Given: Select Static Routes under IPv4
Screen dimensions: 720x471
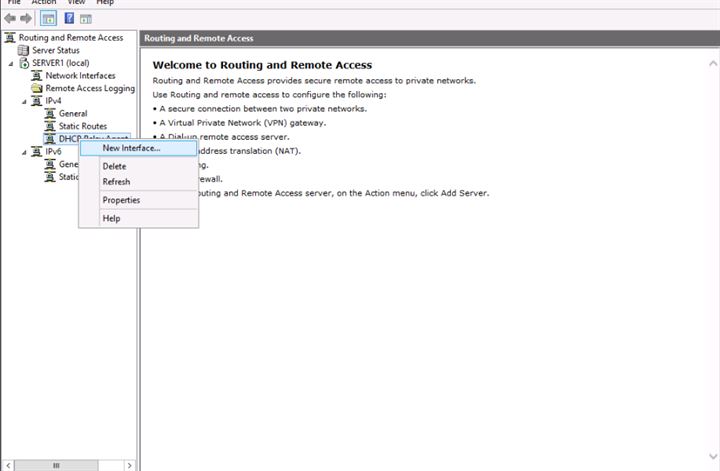Looking at the screenshot, I should (82, 126).
